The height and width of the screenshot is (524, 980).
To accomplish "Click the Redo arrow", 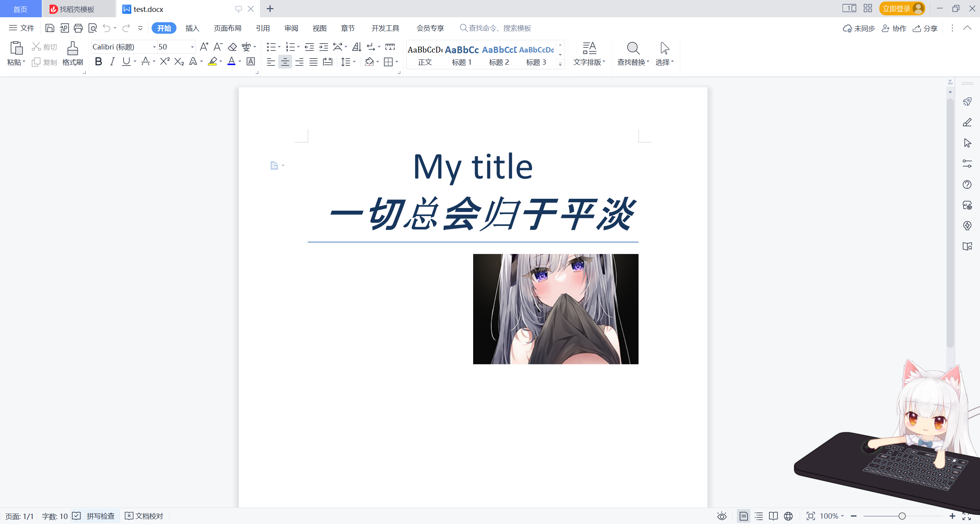I will click(x=126, y=28).
